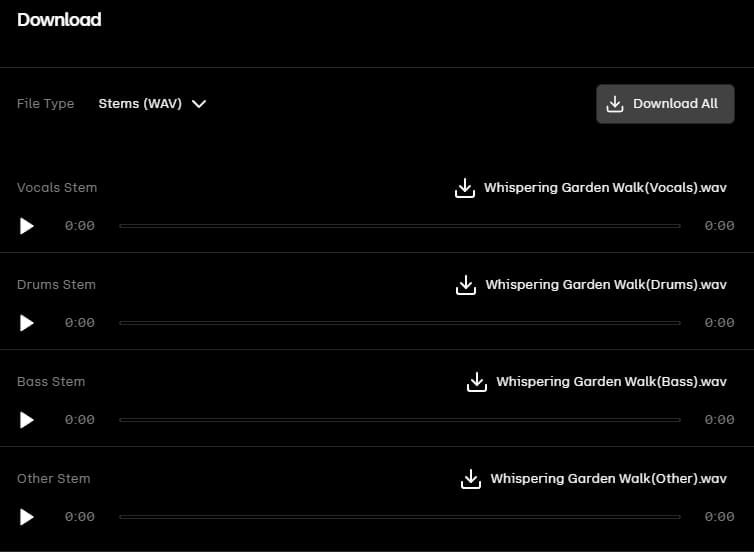Click the Download All button
This screenshot has width=754, height=552.
pos(665,104)
